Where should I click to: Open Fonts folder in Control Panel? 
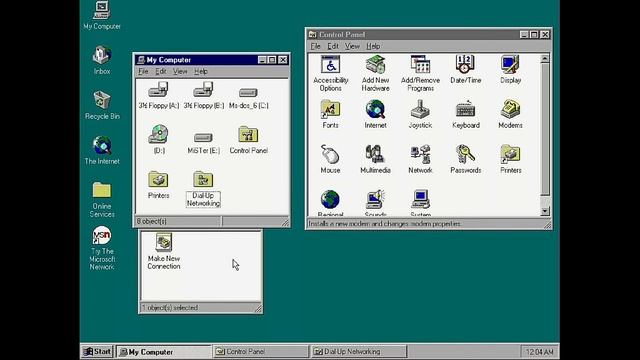[x=330, y=114]
